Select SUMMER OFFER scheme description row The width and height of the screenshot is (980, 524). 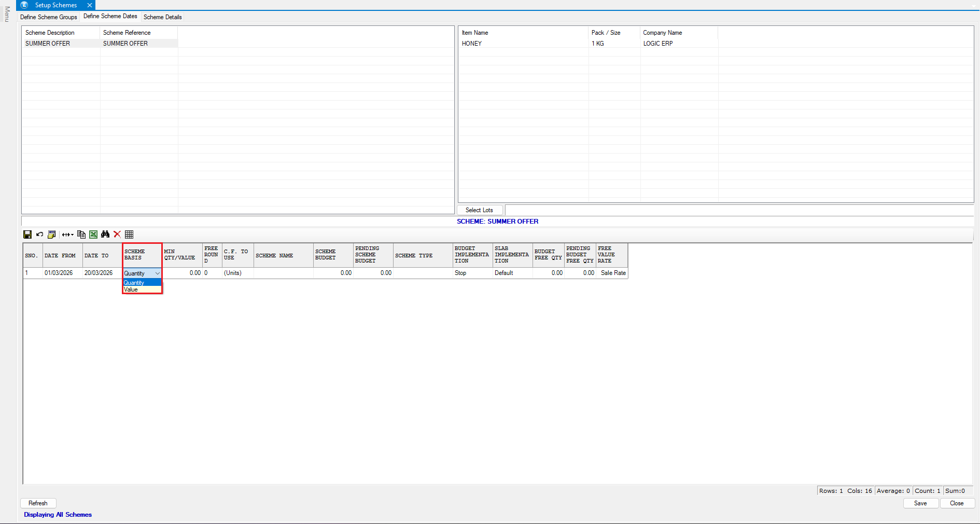pos(48,44)
